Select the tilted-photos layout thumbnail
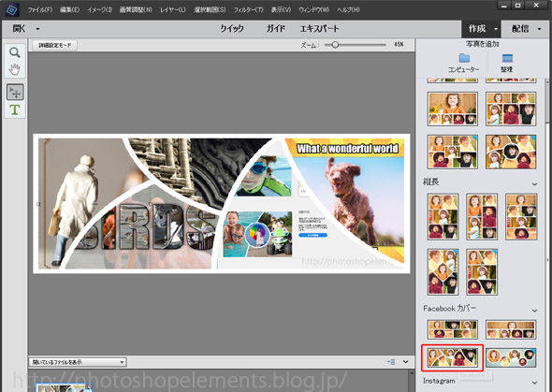552x392 pixels. coord(453,152)
